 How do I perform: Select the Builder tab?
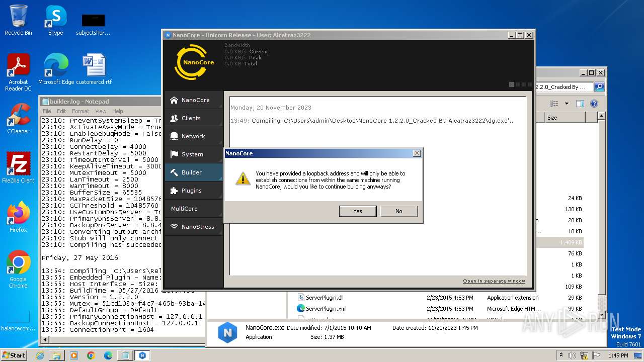click(194, 172)
